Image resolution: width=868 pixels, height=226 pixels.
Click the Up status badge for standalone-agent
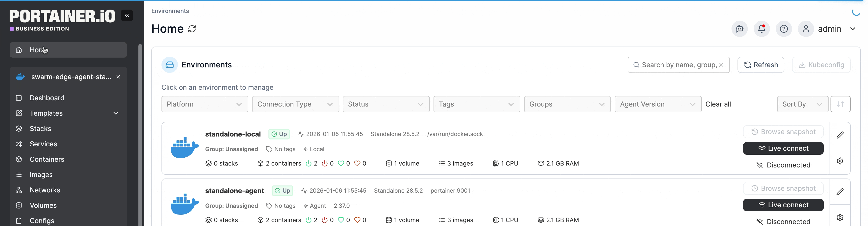click(x=282, y=191)
